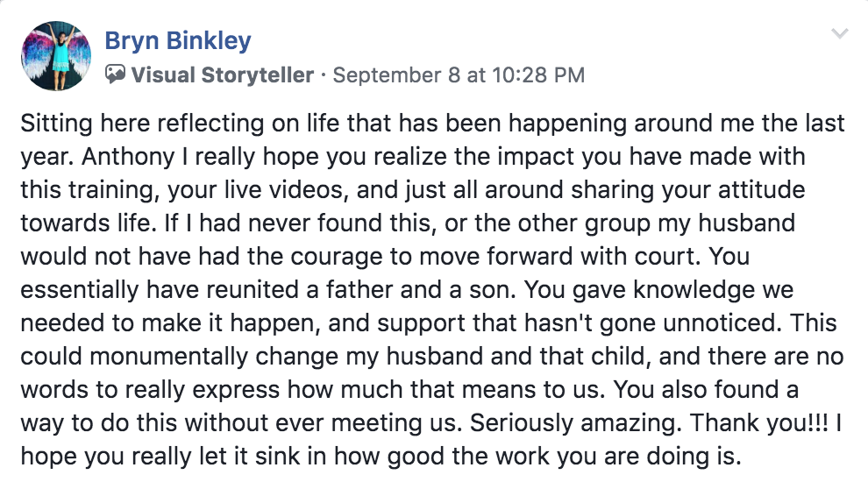Viewport: 868px width, 489px height.
Task: Click 'without ever meeting us' in the post
Action: [322, 423]
